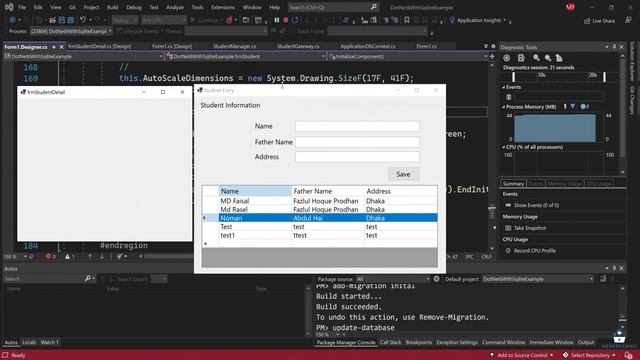Open the File menu
640x360 pixels.
[22, 7]
